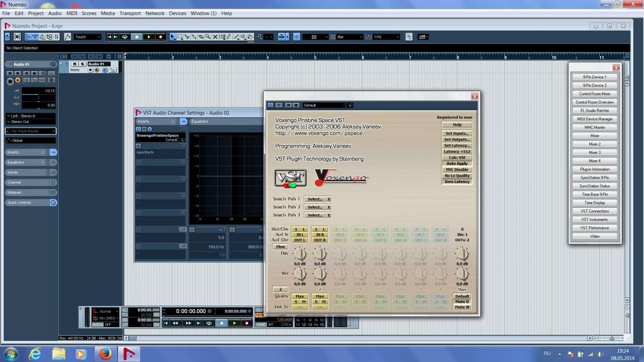This screenshot has height=362, width=644.
Task: Click Set Inputs... in Pristine Space
Action: click(457, 134)
